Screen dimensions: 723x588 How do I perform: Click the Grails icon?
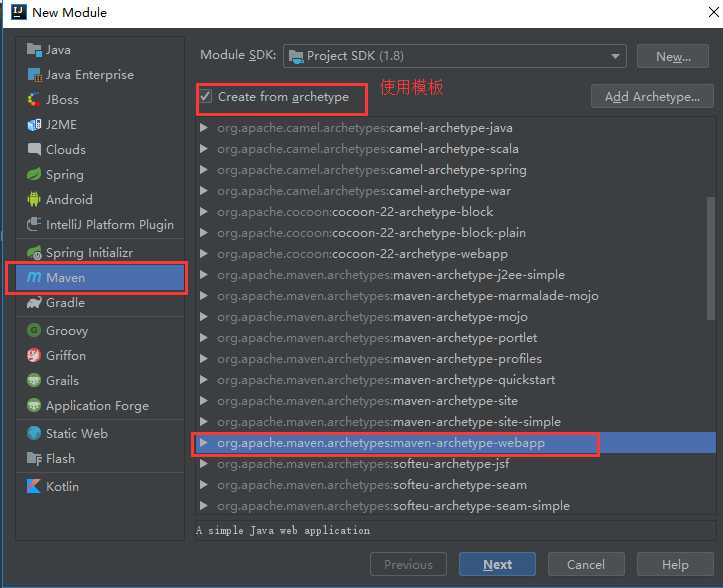(x=34, y=380)
